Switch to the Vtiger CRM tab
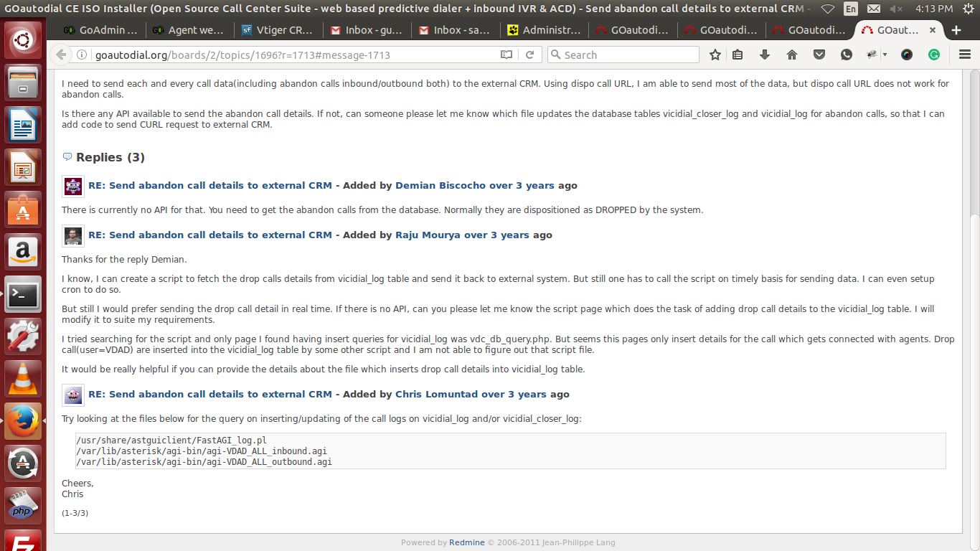This screenshot has height=551, width=980. 277,30
